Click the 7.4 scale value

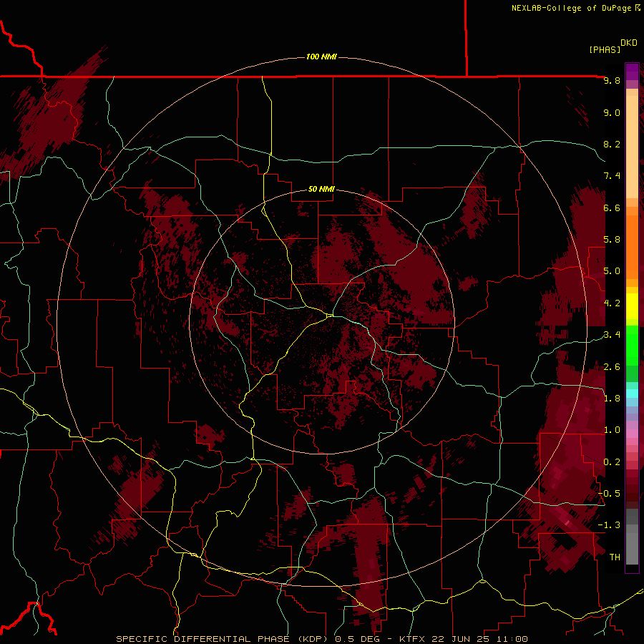(612, 176)
